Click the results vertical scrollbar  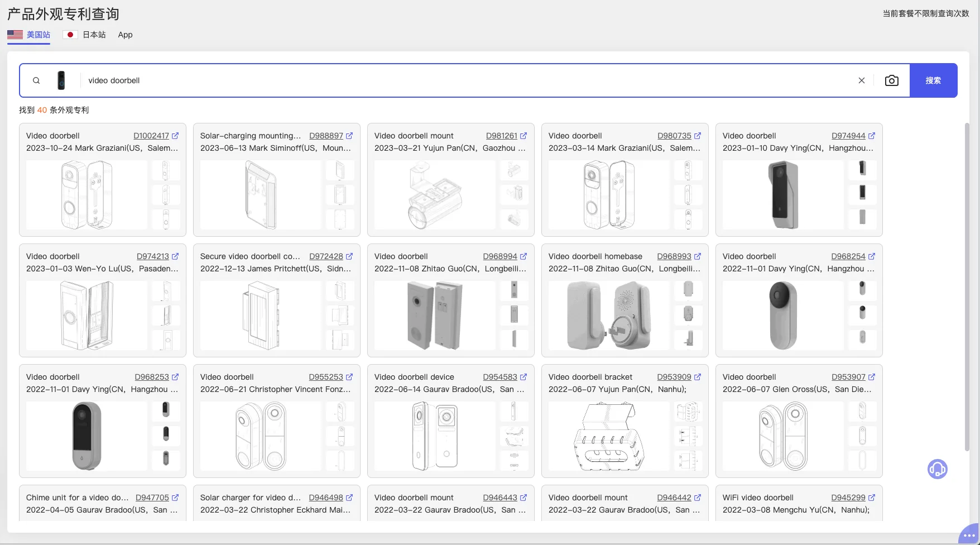(967, 286)
